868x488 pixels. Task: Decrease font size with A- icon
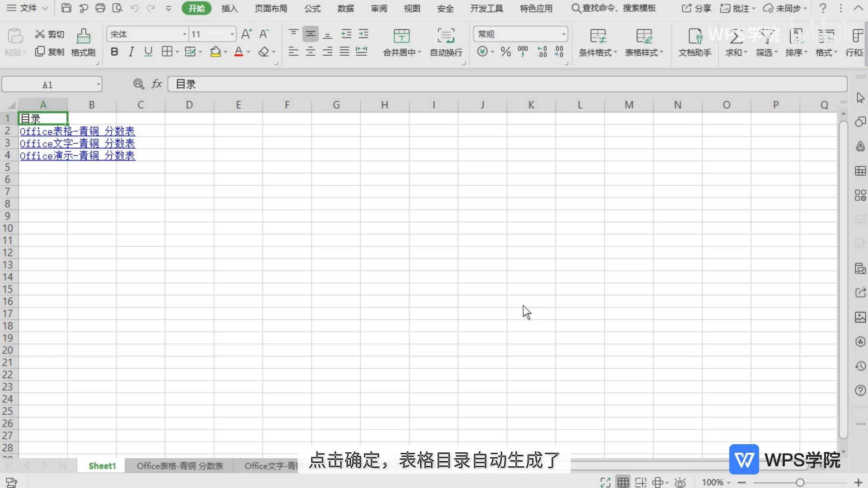click(264, 34)
